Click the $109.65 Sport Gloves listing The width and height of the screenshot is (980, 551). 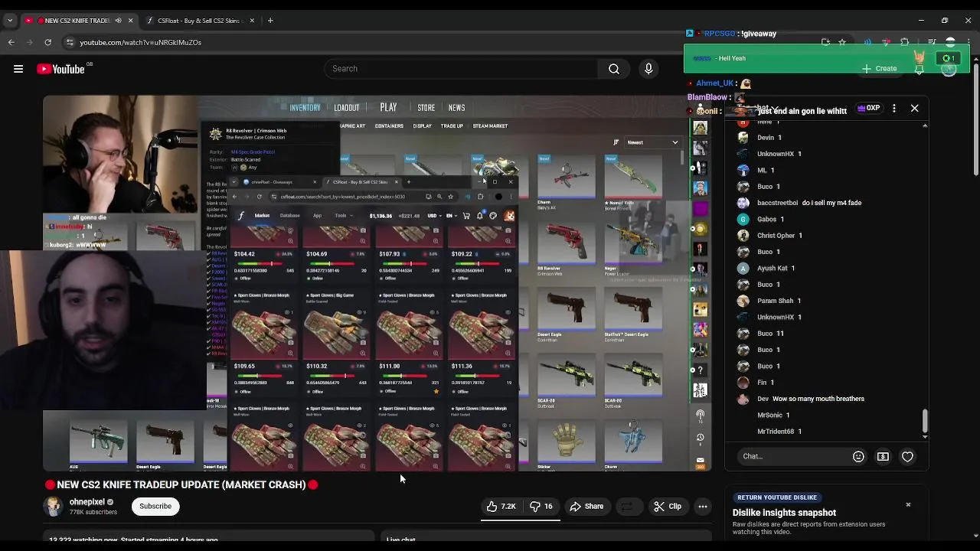[x=264, y=342]
